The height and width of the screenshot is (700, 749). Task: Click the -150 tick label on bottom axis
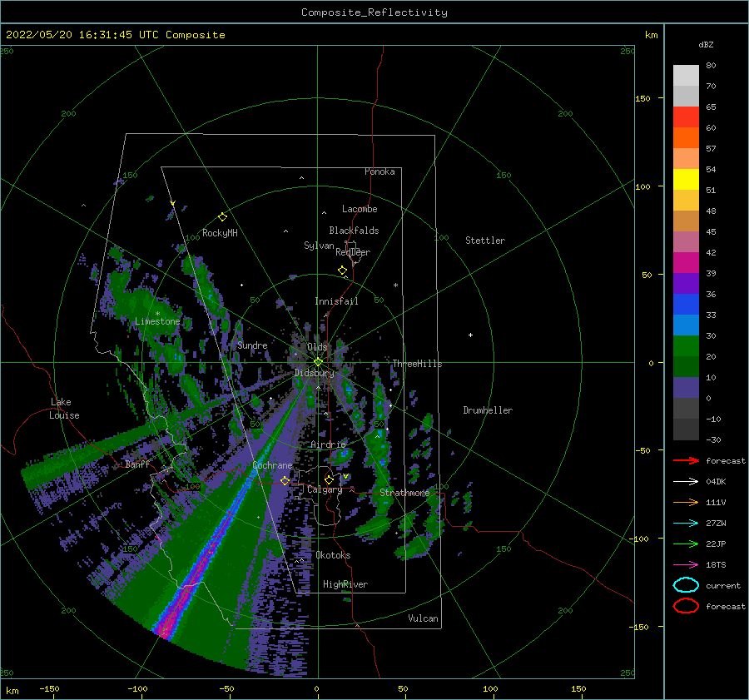[x=49, y=688]
